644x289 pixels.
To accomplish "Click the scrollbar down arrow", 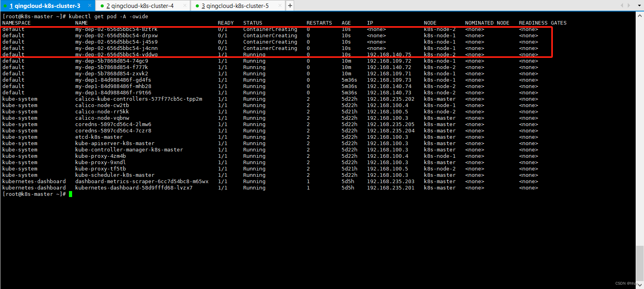I will [640, 285].
